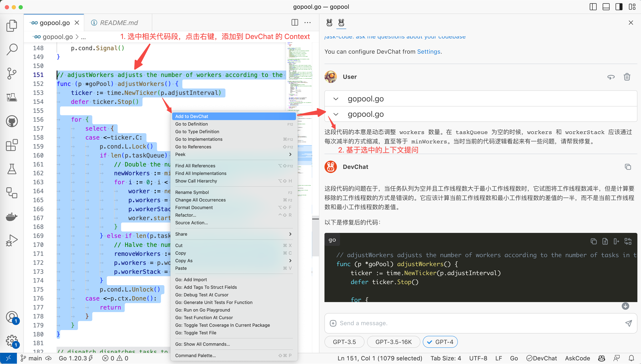This screenshot has height=364, width=641.
Task: Open the Docker view in activity bar
Action: pyautogui.click(x=12, y=217)
